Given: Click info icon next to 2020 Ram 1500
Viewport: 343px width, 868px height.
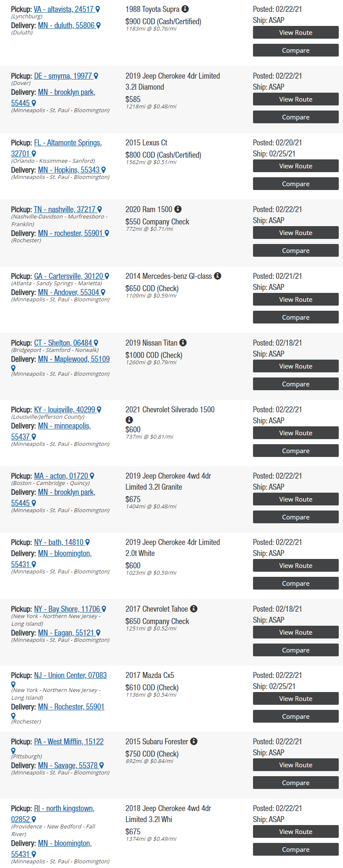Looking at the screenshot, I should point(178,209).
